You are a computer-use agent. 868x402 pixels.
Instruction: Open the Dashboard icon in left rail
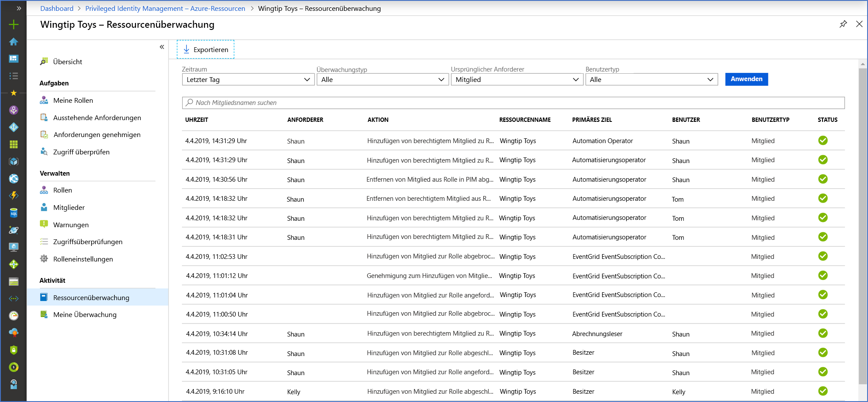point(13,59)
